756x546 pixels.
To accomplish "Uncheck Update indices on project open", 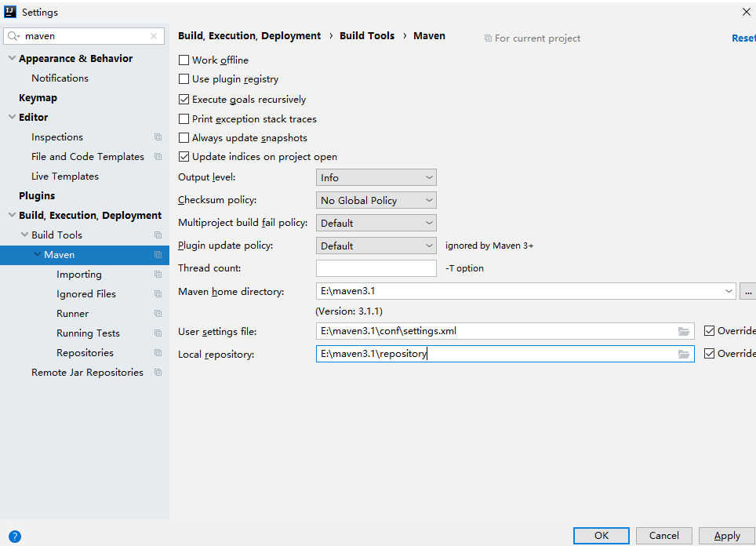I will click(184, 157).
